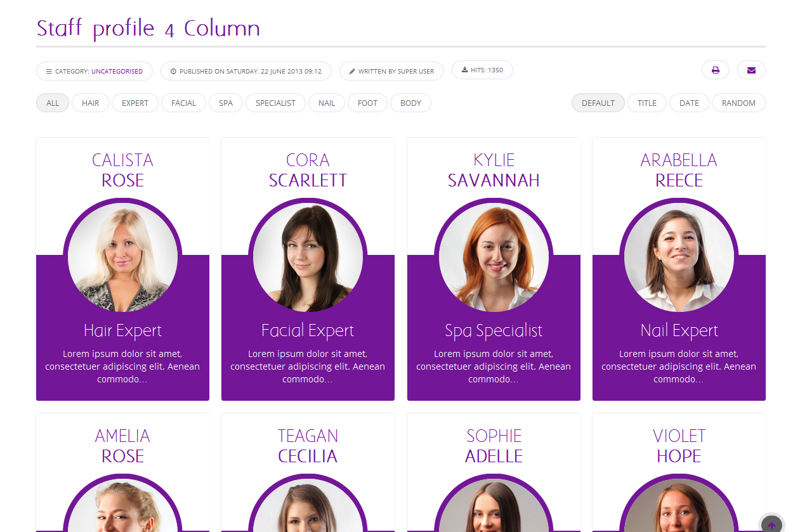The height and width of the screenshot is (532, 800).
Task: Click the category list icon
Action: click(x=49, y=72)
